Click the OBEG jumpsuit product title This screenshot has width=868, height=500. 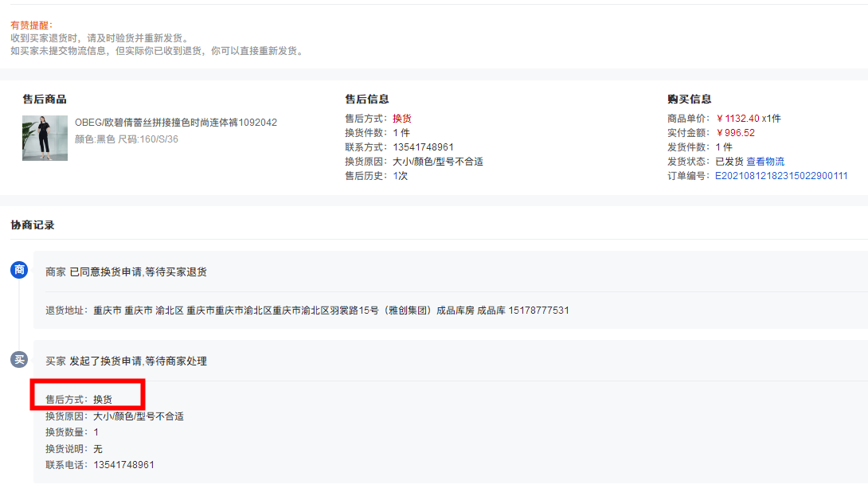(x=175, y=123)
